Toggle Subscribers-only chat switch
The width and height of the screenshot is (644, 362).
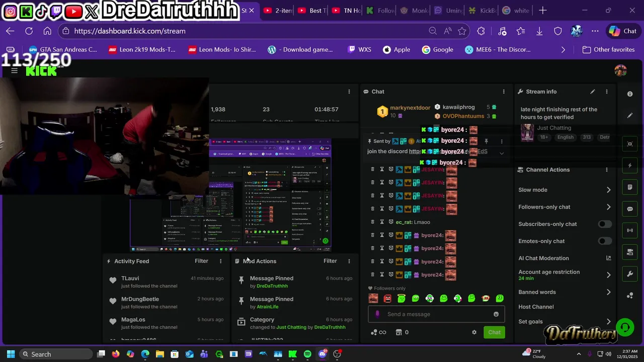pyautogui.click(x=605, y=224)
